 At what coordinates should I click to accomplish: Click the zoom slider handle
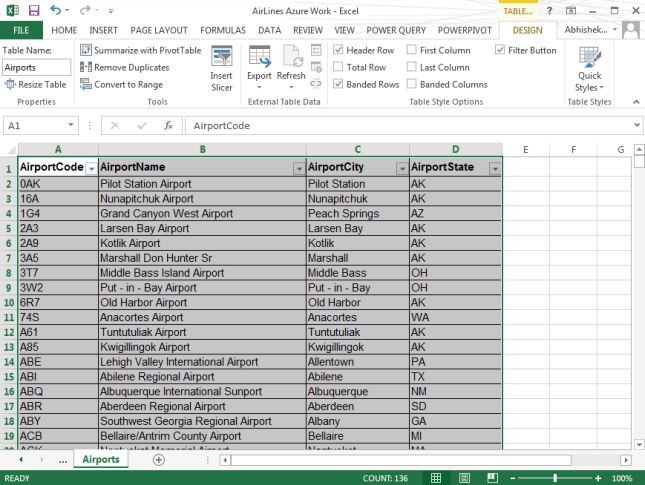tap(555, 478)
